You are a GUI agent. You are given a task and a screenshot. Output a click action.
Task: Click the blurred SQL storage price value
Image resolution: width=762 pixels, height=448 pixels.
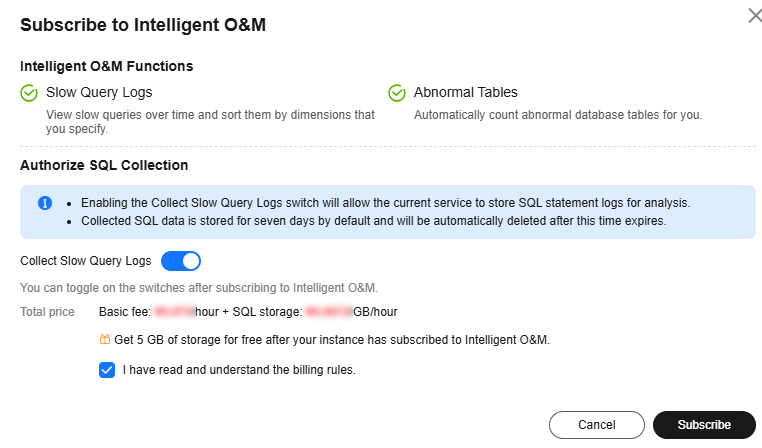[x=328, y=311]
